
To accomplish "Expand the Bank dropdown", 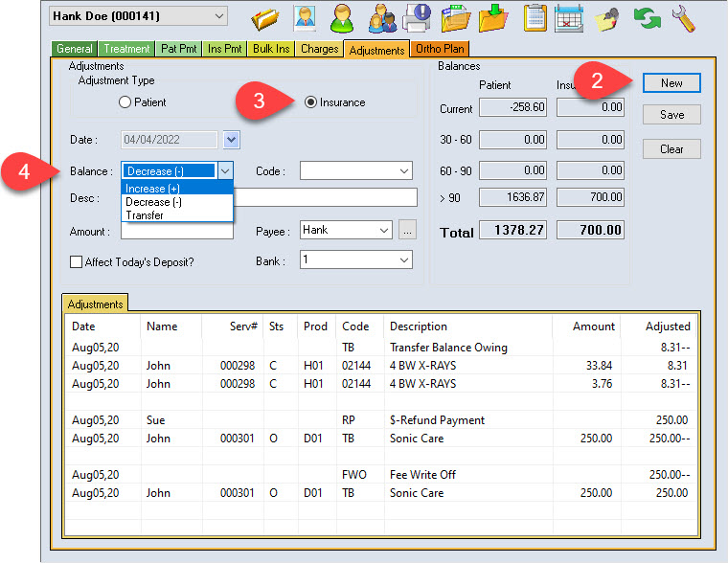I will coord(404,260).
